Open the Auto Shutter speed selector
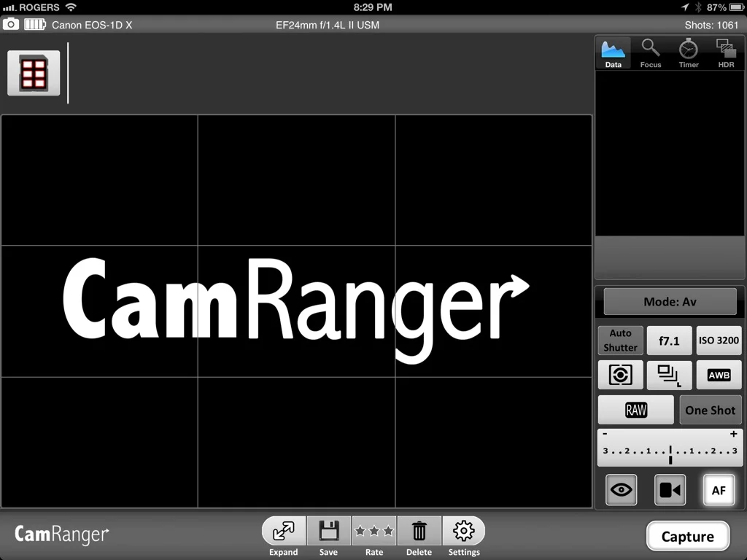This screenshot has height=560, width=747. tap(620, 340)
